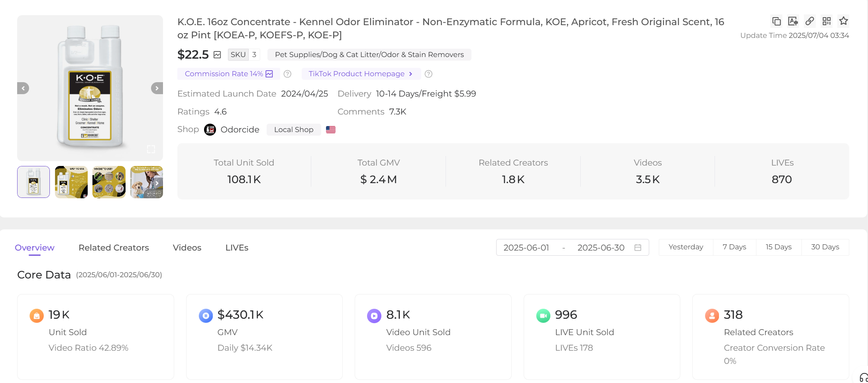Click the Pet Supplies category tag
The height and width of the screenshot is (383, 868).
click(369, 55)
